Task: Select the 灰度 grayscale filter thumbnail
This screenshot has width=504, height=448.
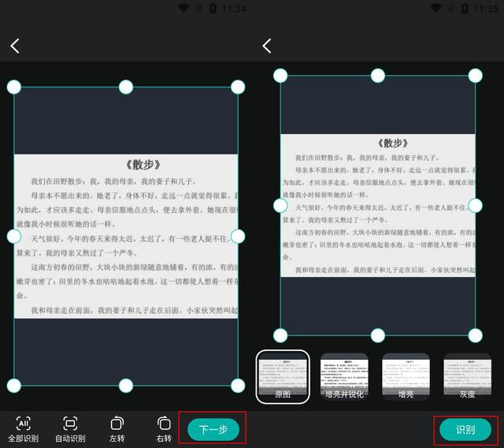Action: coord(467,376)
